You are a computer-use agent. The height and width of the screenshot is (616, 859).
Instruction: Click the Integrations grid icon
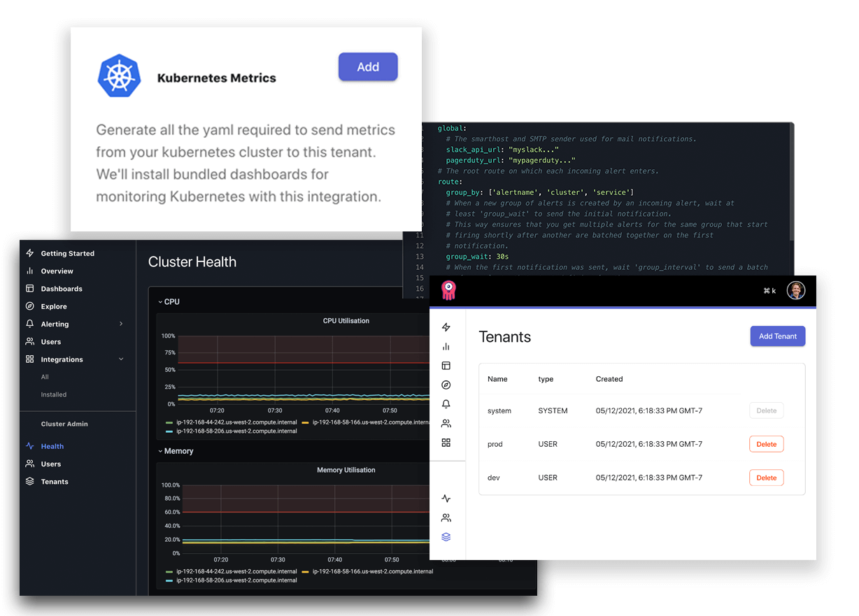(29, 359)
